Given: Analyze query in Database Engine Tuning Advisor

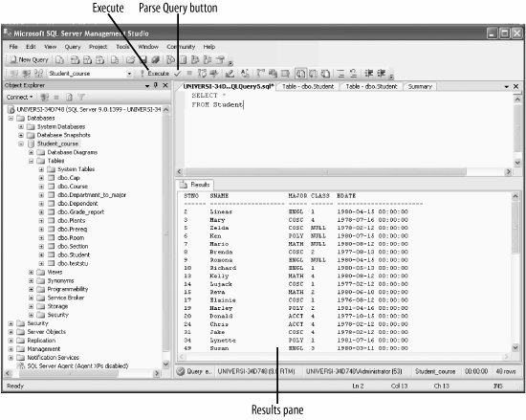Looking at the screenshot, I should point(213,73).
